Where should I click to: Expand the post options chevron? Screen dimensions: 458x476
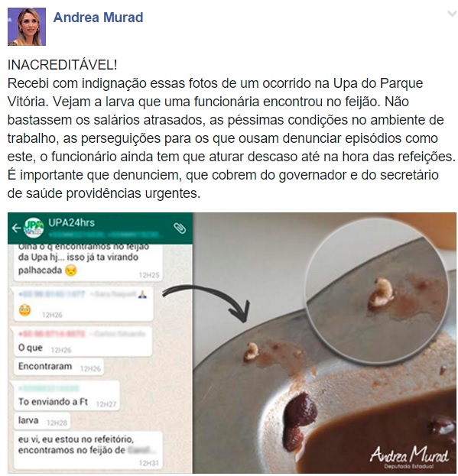[452, 14]
